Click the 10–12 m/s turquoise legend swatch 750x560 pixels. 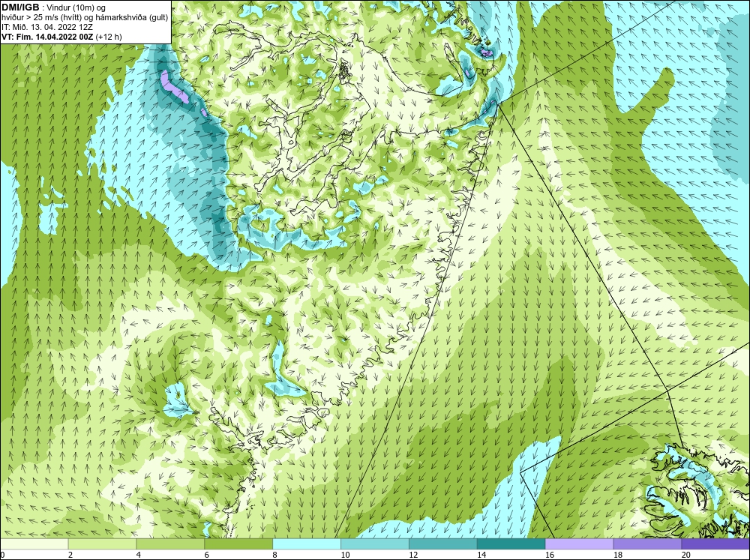[375, 544]
